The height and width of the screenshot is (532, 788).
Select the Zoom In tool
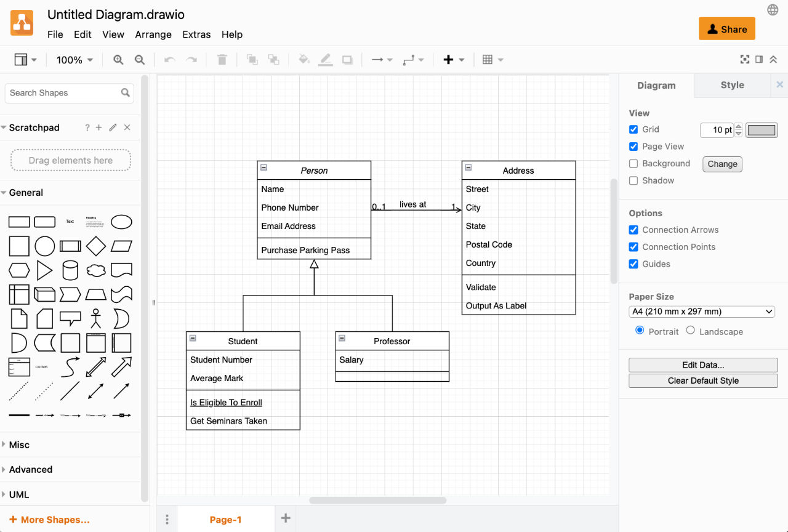tap(118, 59)
